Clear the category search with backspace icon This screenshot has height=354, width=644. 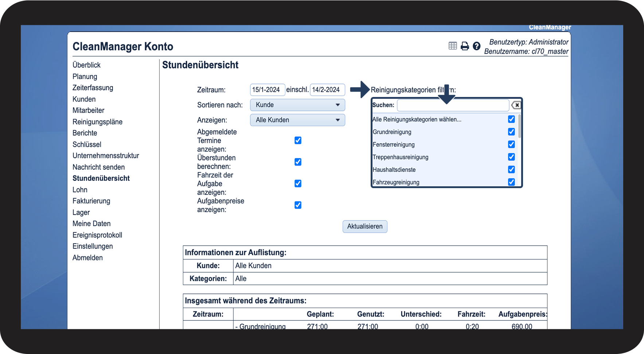516,105
